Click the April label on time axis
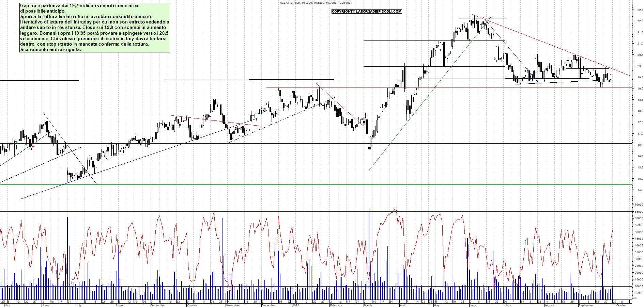The width and height of the screenshot is (644, 307). (x=402, y=305)
